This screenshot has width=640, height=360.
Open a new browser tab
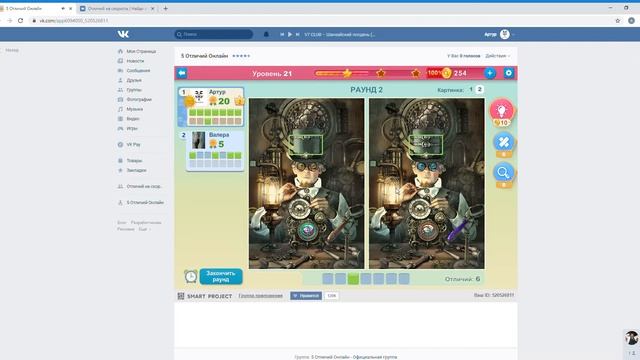tap(165, 8)
